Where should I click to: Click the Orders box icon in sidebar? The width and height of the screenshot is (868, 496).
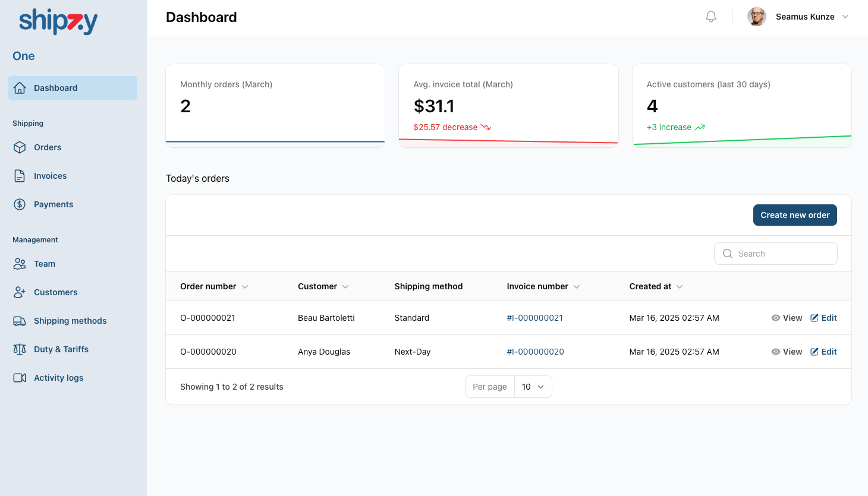coord(20,147)
